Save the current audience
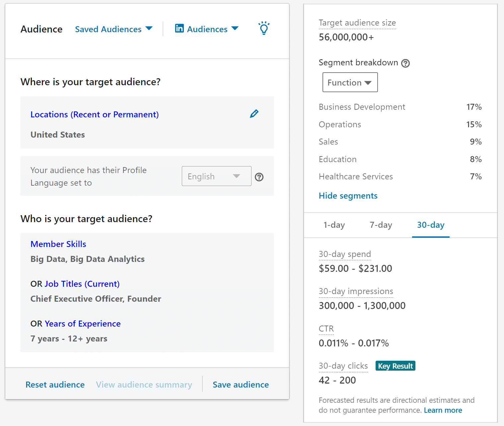 [x=241, y=385]
